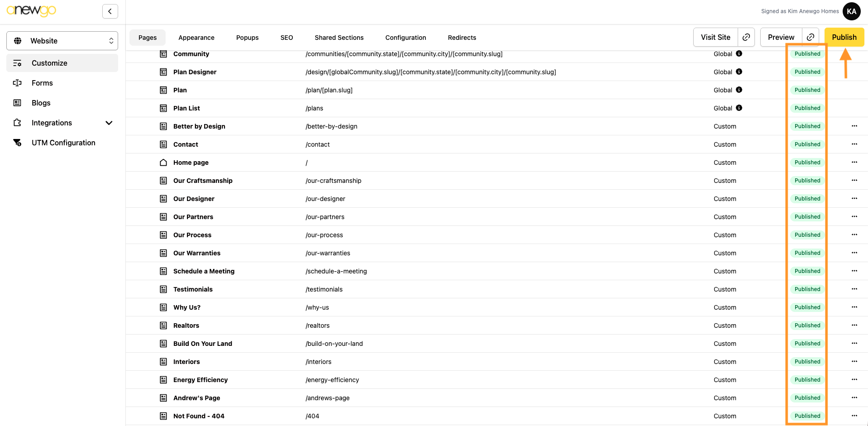Copy the Visit Site link icon
This screenshot has height=426, width=868.
pos(746,37)
